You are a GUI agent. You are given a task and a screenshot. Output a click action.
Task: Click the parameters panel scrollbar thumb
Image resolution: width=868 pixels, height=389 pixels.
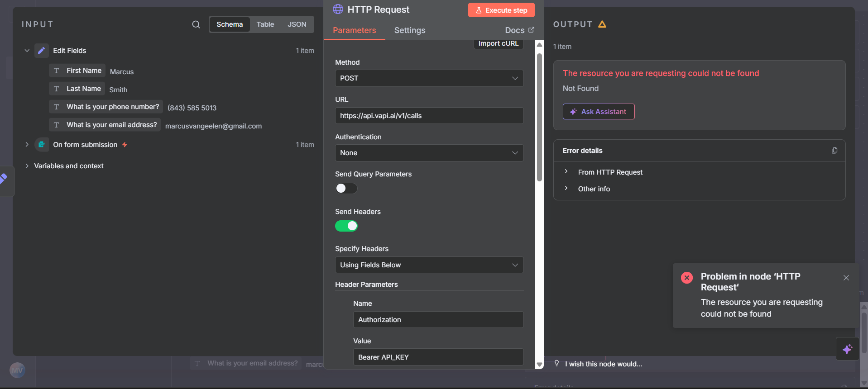coord(539,118)
